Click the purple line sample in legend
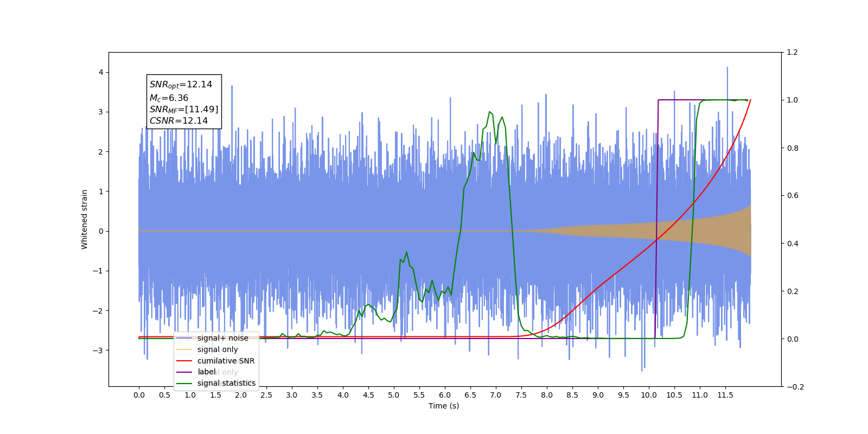Viewport: 868px width, 434px height. point(184,372)
